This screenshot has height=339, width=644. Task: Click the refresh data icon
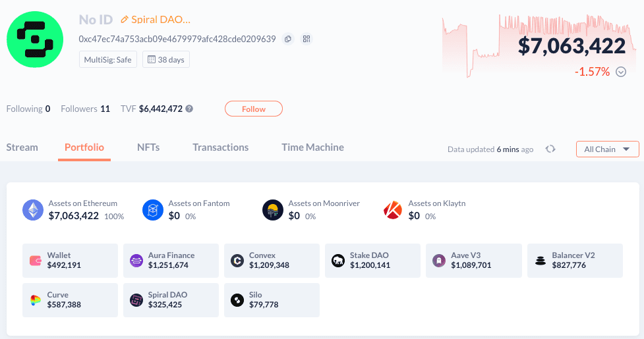coord(550,149)
